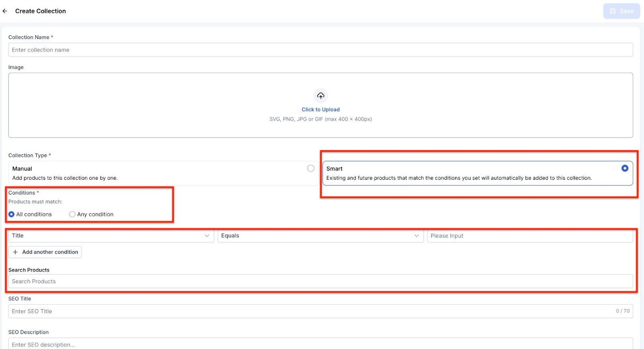
Task: Focus the Enter SEO Title field
Action: pos(310,311)
